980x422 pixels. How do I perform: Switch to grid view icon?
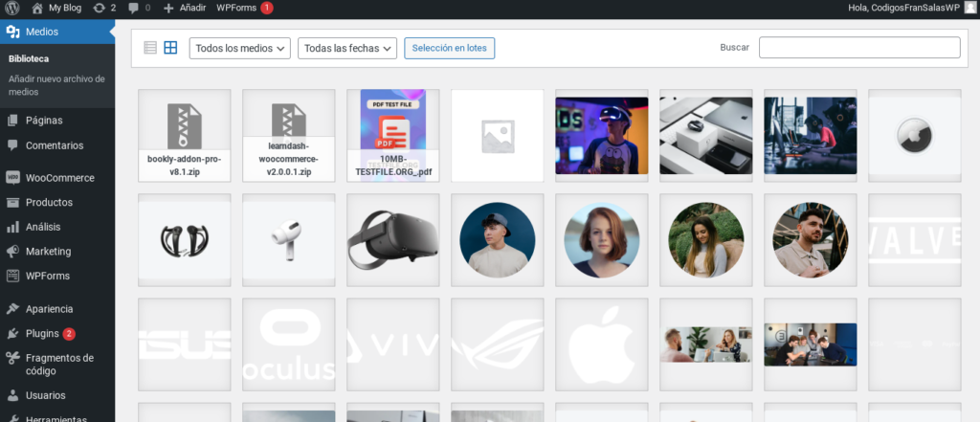pos(170,48)
